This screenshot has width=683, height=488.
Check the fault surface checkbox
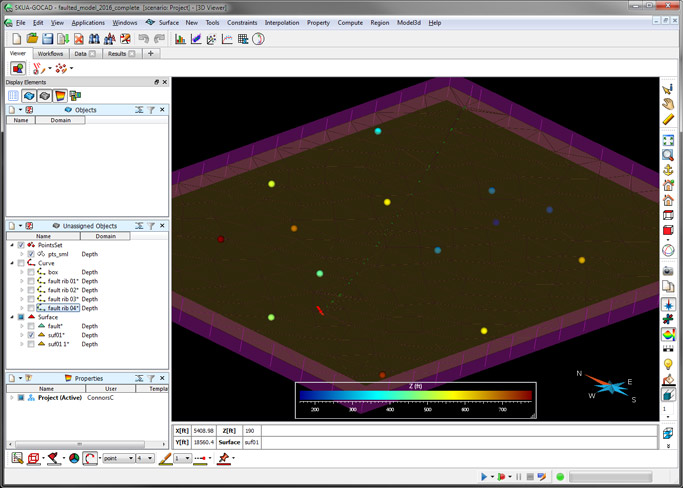pyautogui.click(x=31, y=326)
